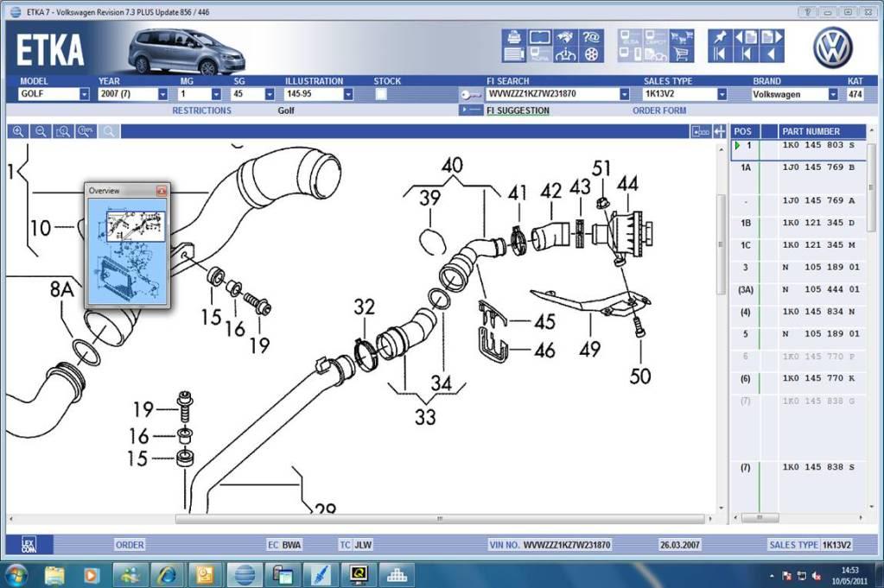Expand the BRAND dropdown
The image size is (884, 588).
833,94
